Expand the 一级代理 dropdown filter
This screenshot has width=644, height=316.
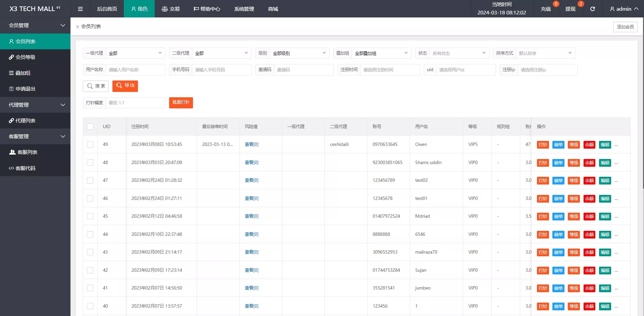pos(135,53)
